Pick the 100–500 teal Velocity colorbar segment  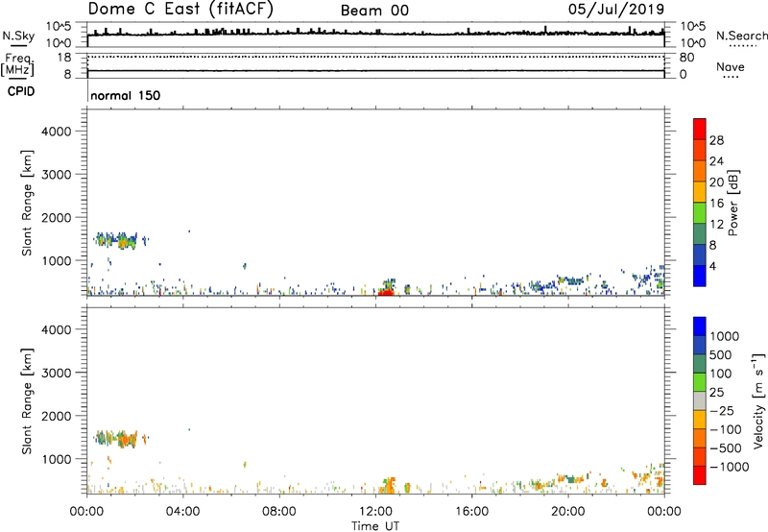click(x=700, y=364)
